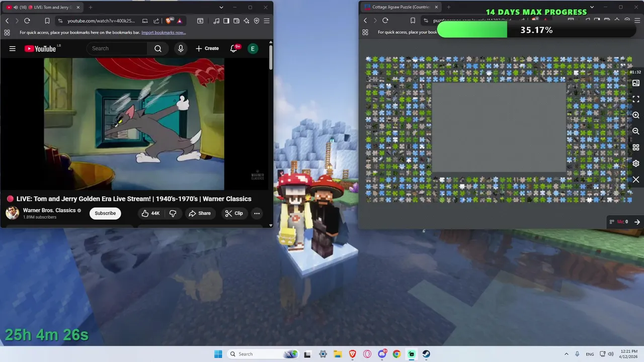Screen dimensions: 644x362
Task: Switch ENG input language in system tray
Action: 590,354
